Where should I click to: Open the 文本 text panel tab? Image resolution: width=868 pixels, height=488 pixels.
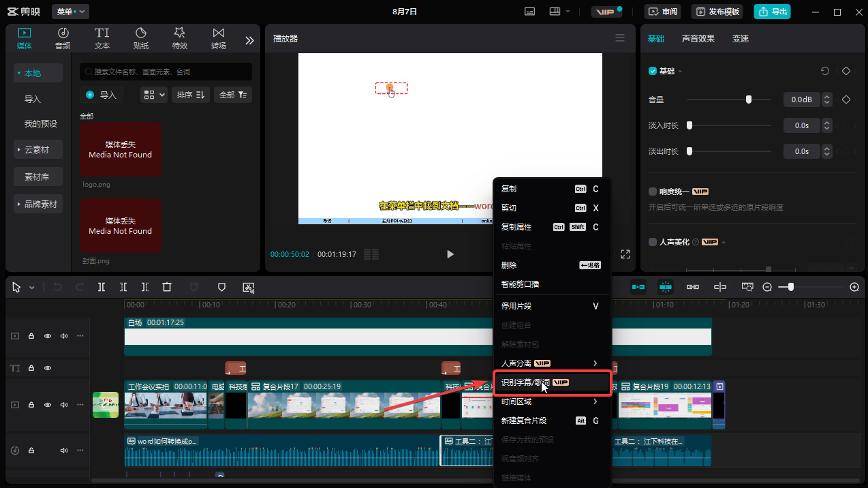[102, 38]
